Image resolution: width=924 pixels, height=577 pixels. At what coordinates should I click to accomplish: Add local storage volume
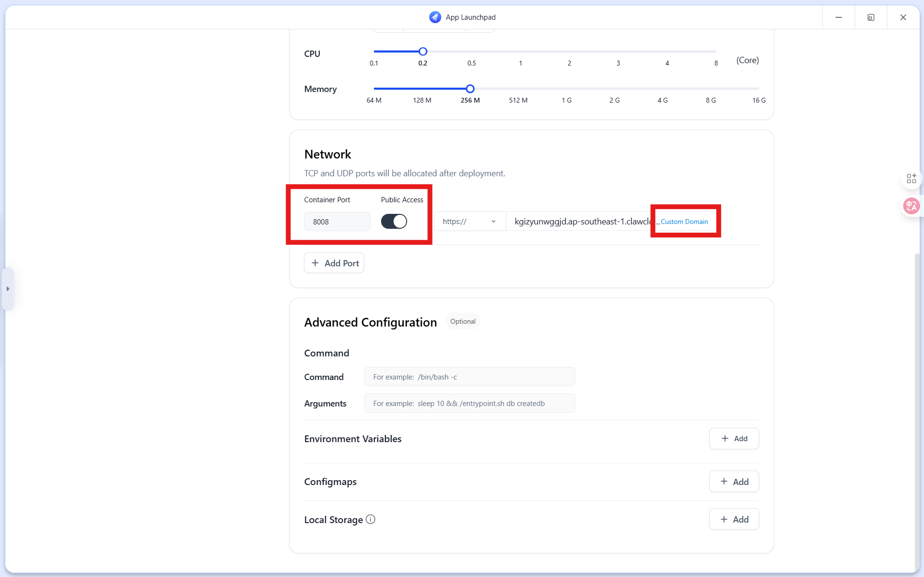[734, 519]
